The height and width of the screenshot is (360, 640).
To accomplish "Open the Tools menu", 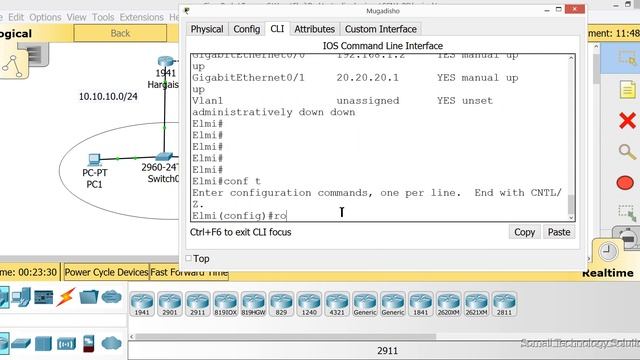I will (x=103, y=17).
